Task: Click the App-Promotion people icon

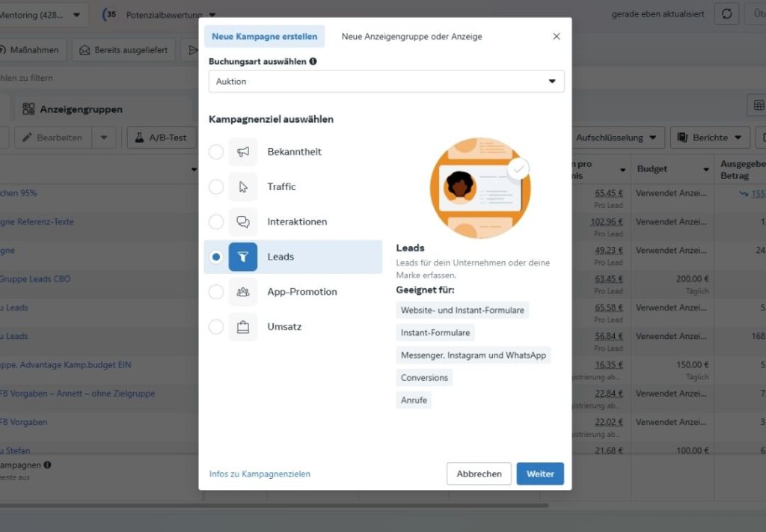Action: click(x=243, y=292)
